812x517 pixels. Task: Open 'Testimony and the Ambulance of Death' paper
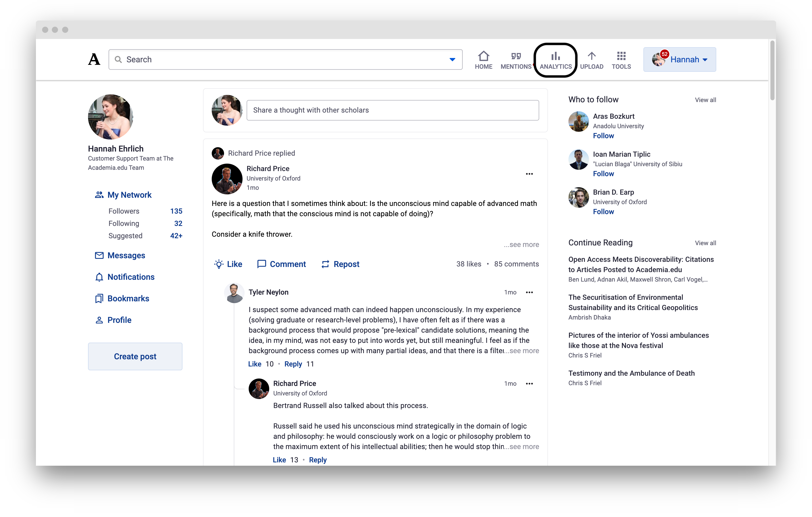631,373
